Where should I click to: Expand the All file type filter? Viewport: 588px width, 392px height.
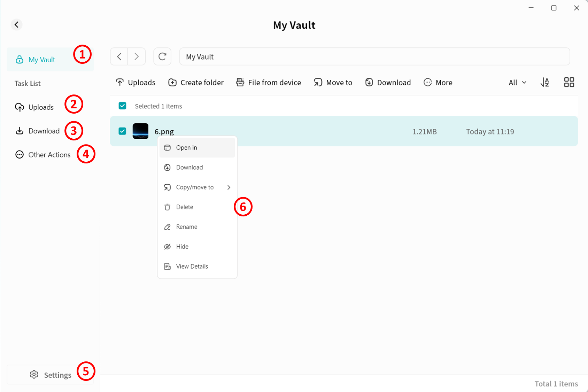click(x=517, y=83)
